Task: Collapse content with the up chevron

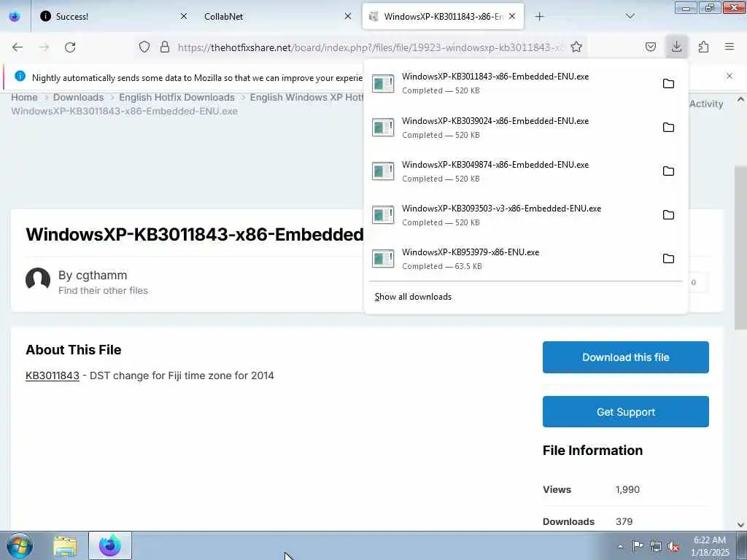Action: [740, 99]
